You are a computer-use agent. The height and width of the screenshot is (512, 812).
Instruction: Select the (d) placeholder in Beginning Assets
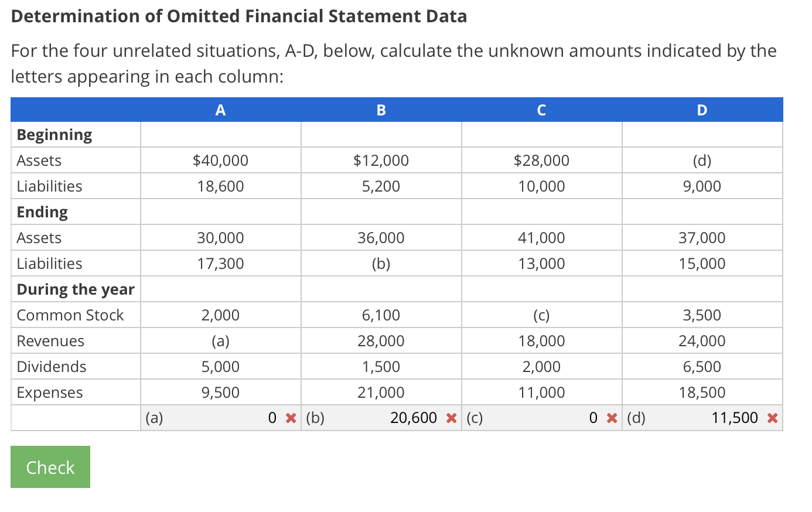702,160
